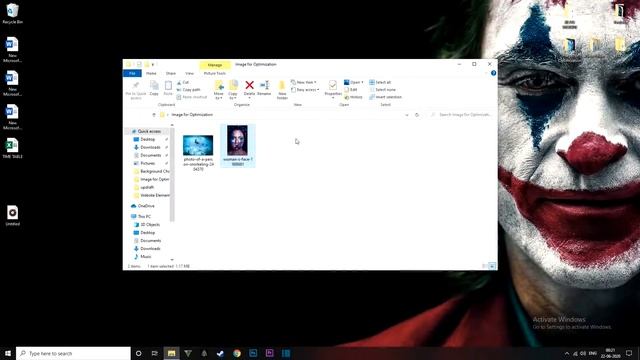Click the Clipboard Copy button in ribbon

[154, 88]
